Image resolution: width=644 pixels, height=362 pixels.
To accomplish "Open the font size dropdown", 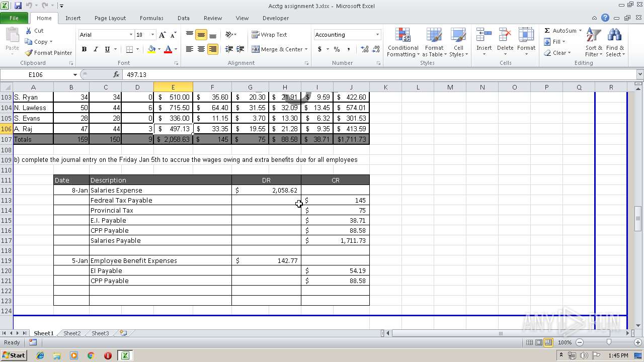I will point(152,35).
